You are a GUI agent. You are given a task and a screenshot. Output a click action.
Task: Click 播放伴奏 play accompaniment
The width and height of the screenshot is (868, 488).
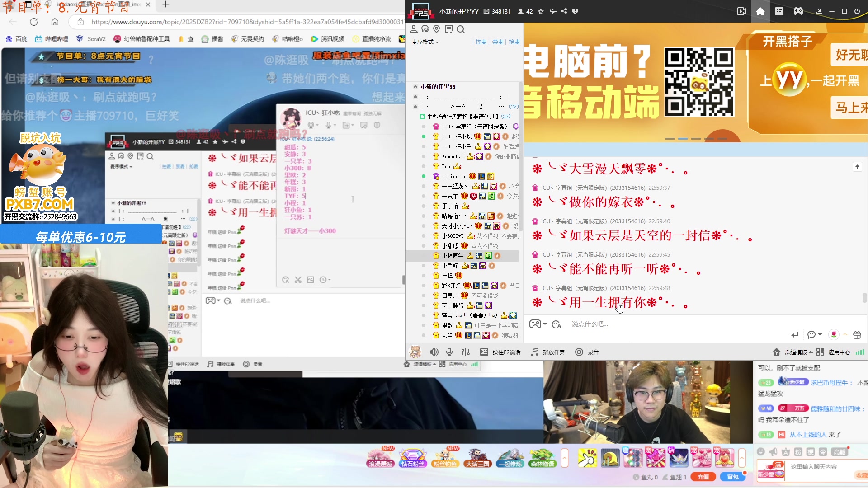point(548,352)
